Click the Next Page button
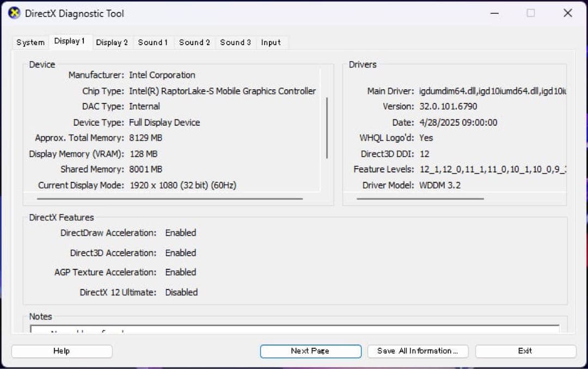Screen dimensions: 588x369 pyautogui.click(x=310, y=351)
